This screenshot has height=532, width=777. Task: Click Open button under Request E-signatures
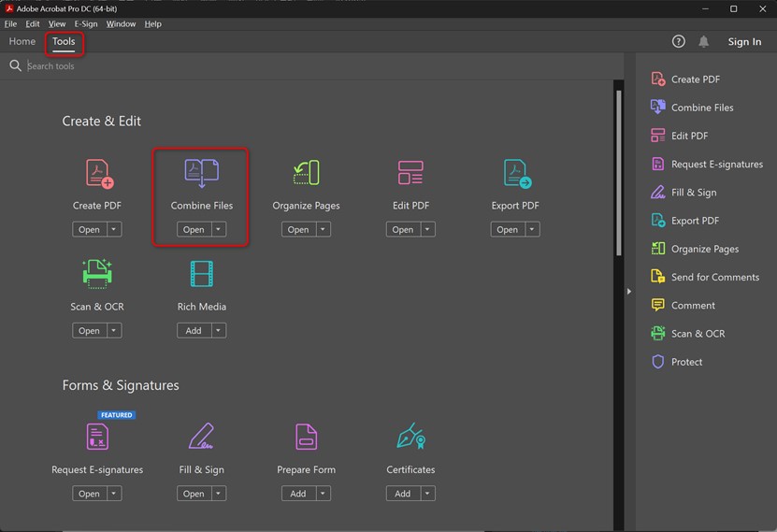click(x=90, y=494)
